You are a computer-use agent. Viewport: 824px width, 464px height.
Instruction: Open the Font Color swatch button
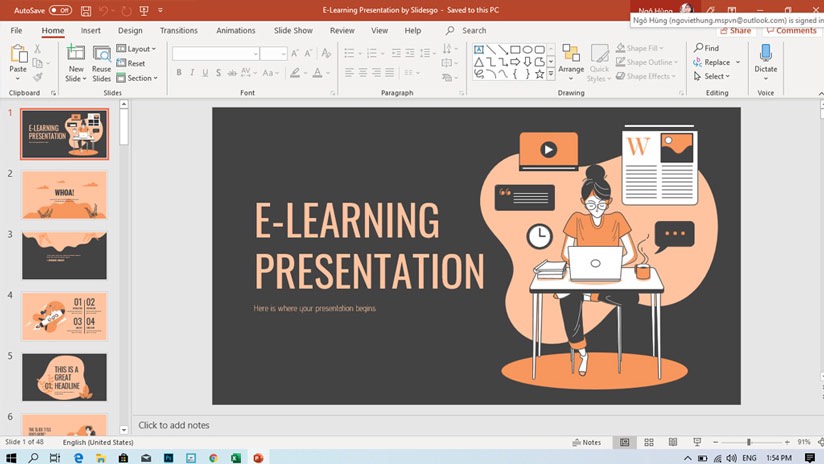pos(317,73)
